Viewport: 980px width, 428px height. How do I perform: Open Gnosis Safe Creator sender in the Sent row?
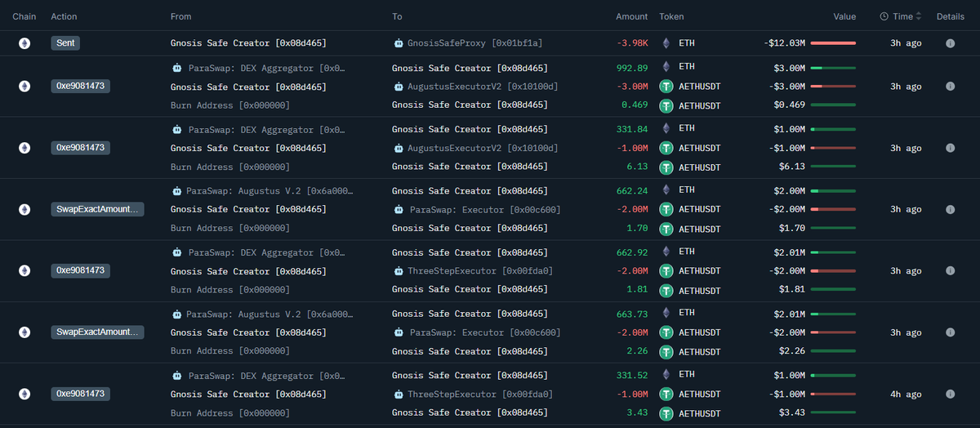point(248,43)
